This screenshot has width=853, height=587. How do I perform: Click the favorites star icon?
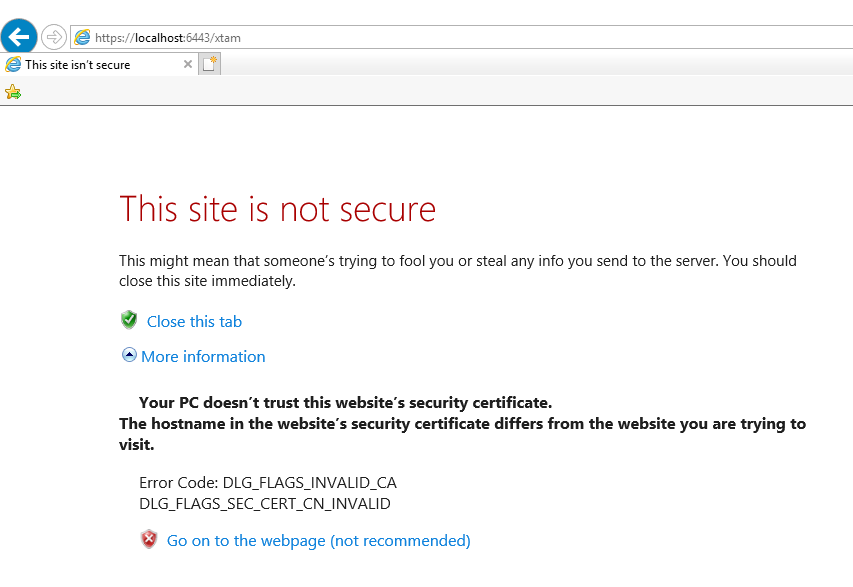pyautogui.click(x=13, y=91)
